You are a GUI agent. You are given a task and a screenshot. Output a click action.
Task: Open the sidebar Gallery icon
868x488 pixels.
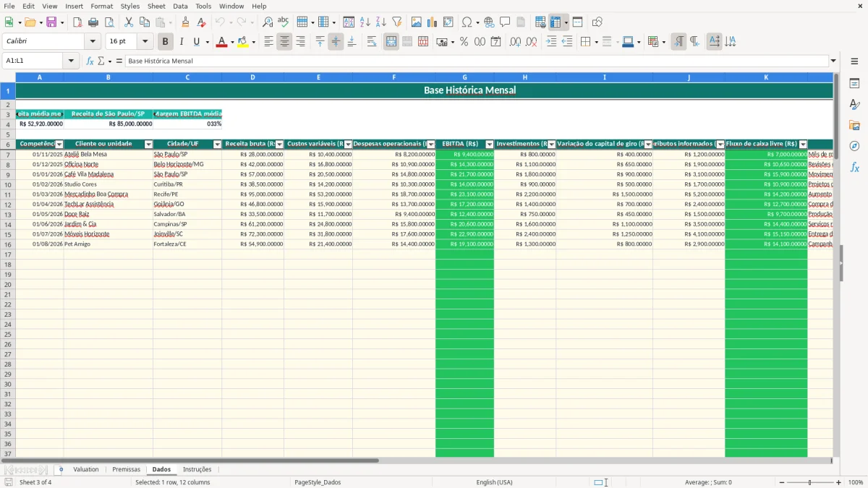854,125
